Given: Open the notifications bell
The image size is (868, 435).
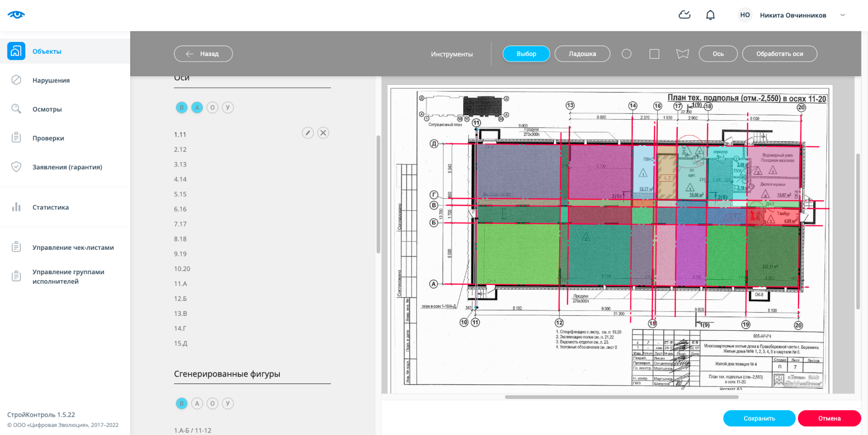Looking at the screenshot, I should pyautogui.click(x=710, y=15).
